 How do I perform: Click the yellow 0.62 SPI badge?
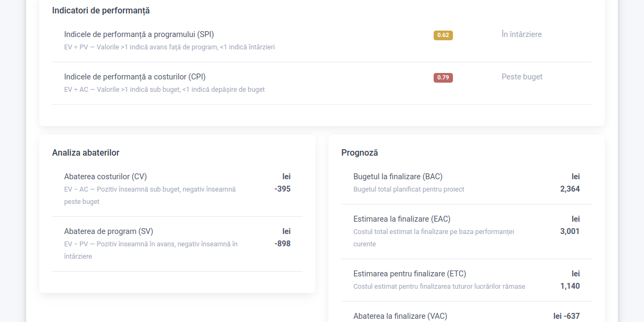[443, 35]
